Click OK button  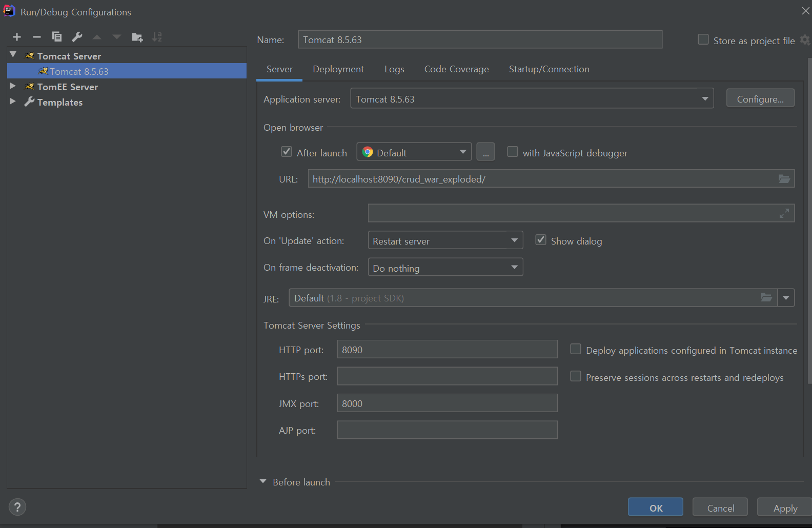656,507
